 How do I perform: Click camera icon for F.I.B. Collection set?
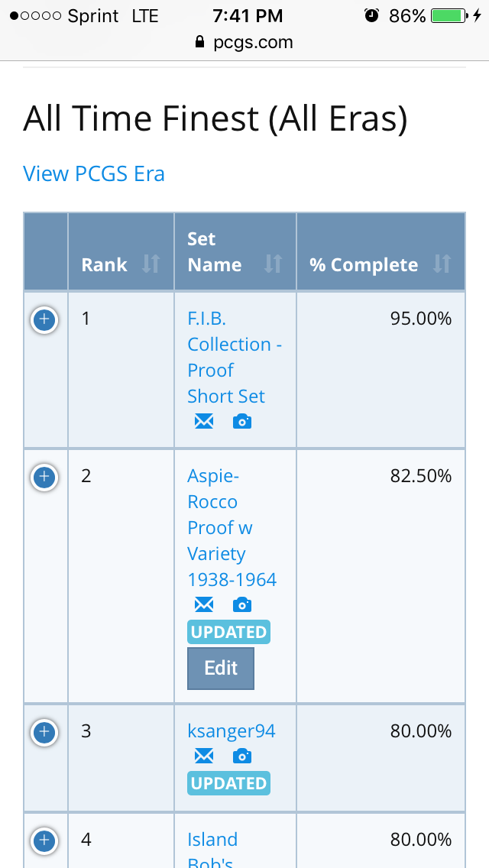click(x=242, y=422)
